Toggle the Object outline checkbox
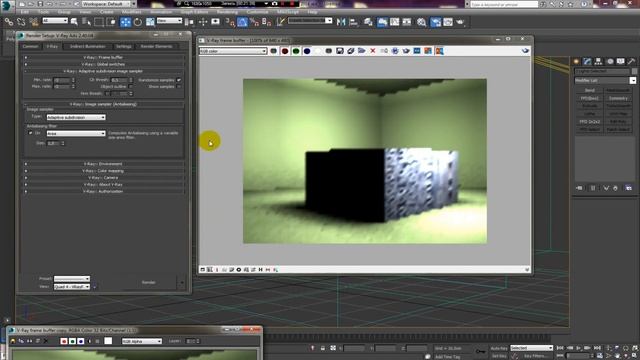The image size is (640, 360). 131,87
